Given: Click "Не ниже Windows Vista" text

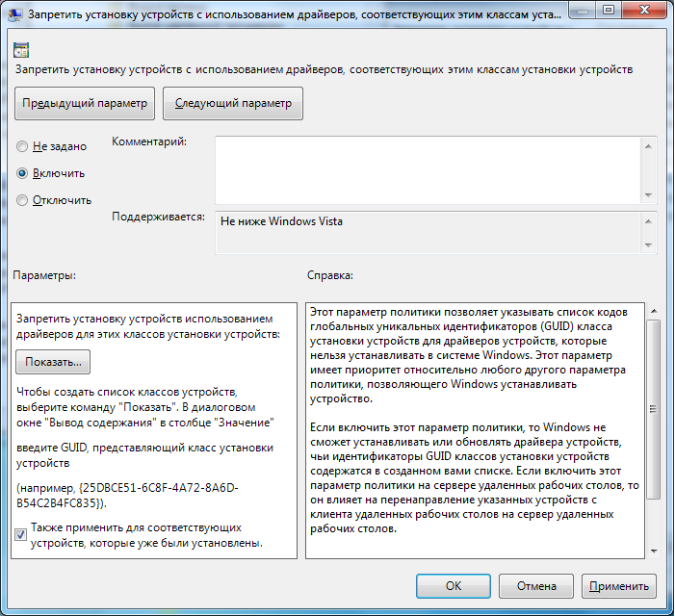Looking at the screenshot, I should click(x=281, y=221).
